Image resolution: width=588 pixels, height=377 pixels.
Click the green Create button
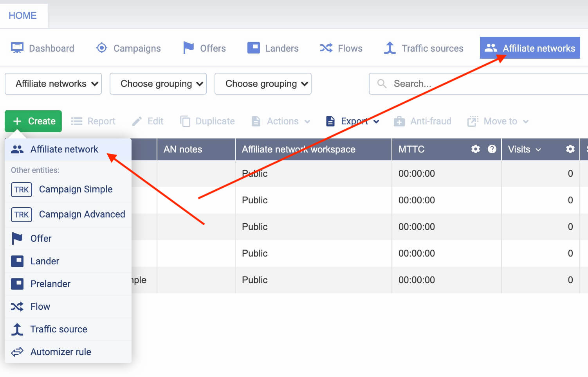[33, 121]
